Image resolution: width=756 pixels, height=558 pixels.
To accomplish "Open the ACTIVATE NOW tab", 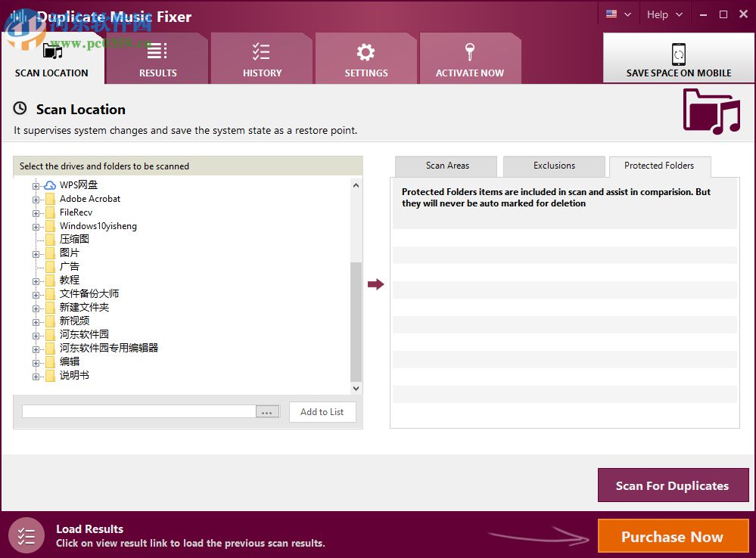I will click(470, 59).
